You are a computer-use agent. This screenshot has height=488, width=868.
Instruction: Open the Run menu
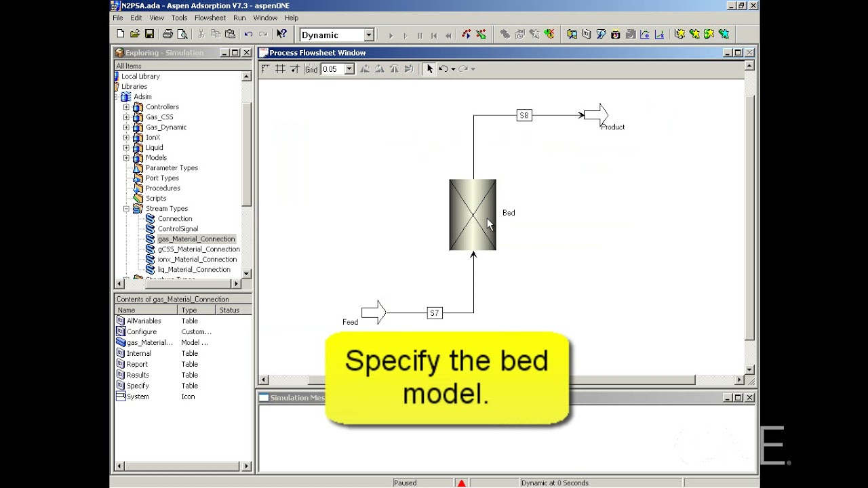239,18
